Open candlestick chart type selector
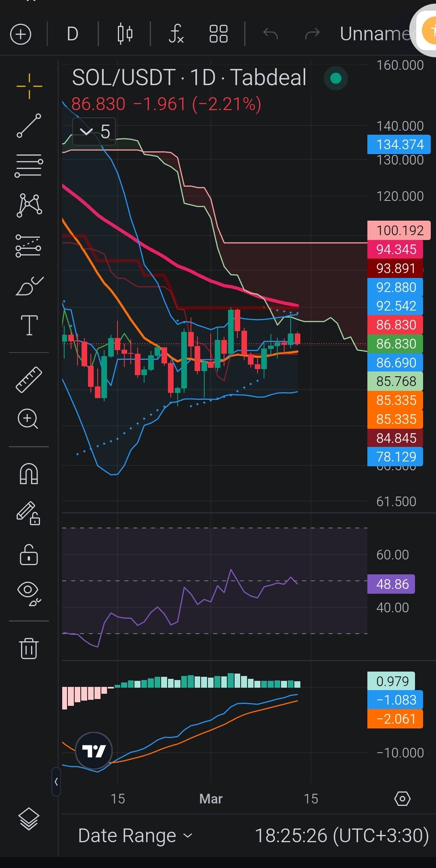Image resolution: width=436 pixels, height=868 pixels. [125, 34]
